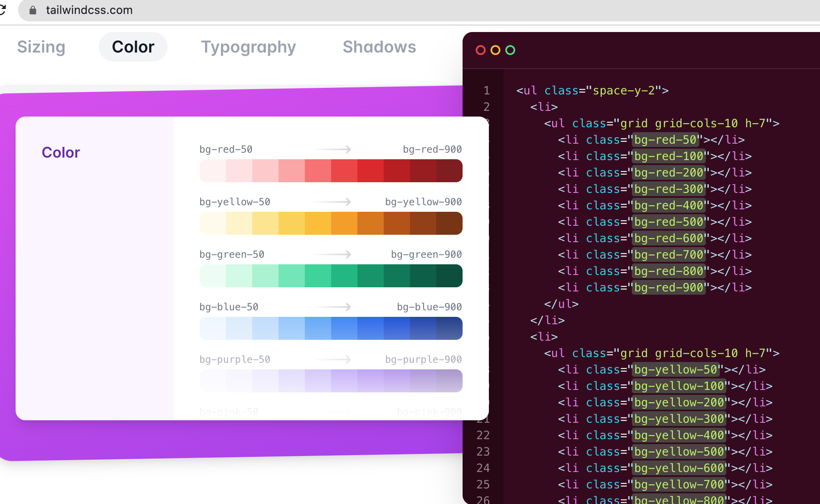Click the purple Color heading in card
Viewport: 820px width, 504px height.
(61, 152)
